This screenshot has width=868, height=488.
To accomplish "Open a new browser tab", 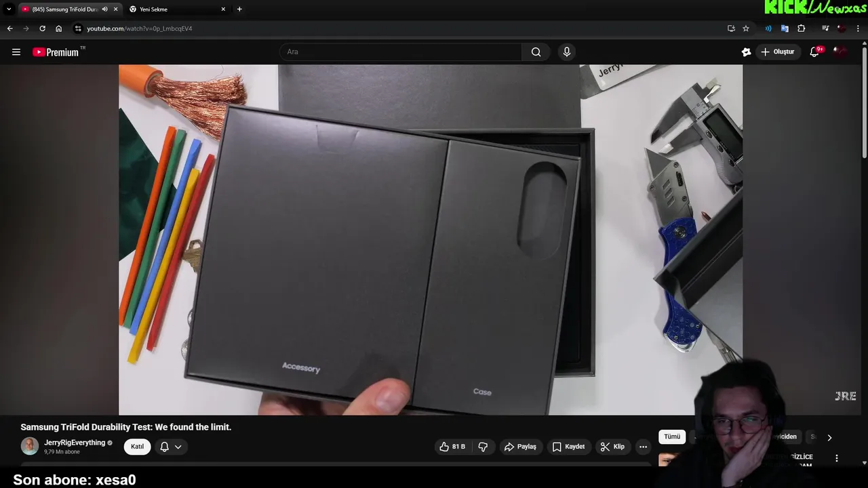I will [x=239, y=9].
